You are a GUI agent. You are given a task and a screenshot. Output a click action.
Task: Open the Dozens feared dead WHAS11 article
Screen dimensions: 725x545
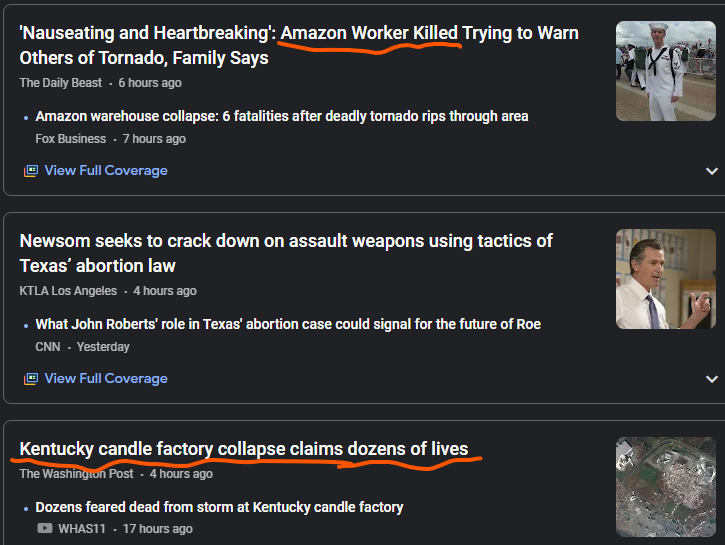click(x=219, y=507)
